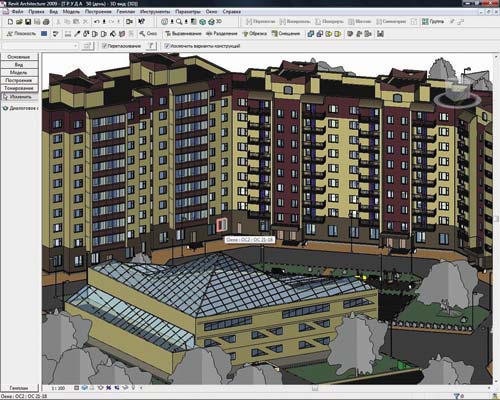Select the Построение design bar tab
The width and height of the screenshot is (500, 400).
19,80
